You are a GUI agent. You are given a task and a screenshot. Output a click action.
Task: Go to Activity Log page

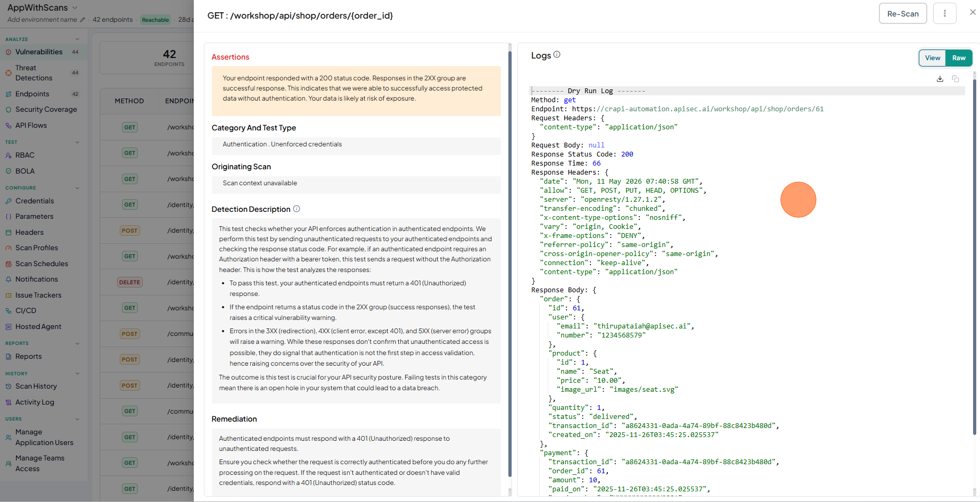pyautogui.click(x=35, y=402)
